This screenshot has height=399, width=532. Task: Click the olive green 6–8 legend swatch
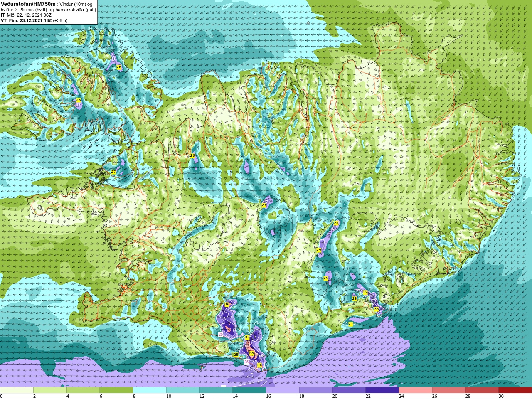116,390
